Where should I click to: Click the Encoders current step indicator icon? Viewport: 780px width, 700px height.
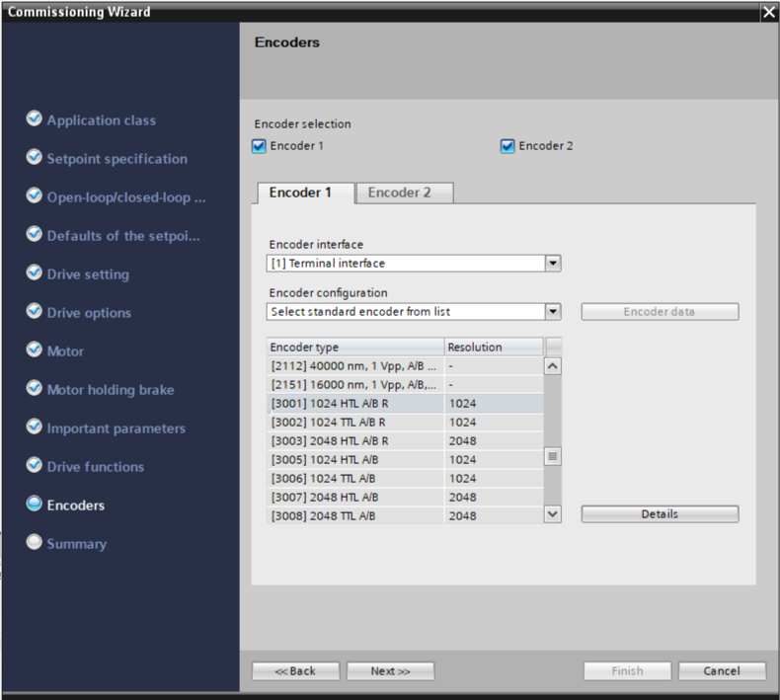point(35,505)
